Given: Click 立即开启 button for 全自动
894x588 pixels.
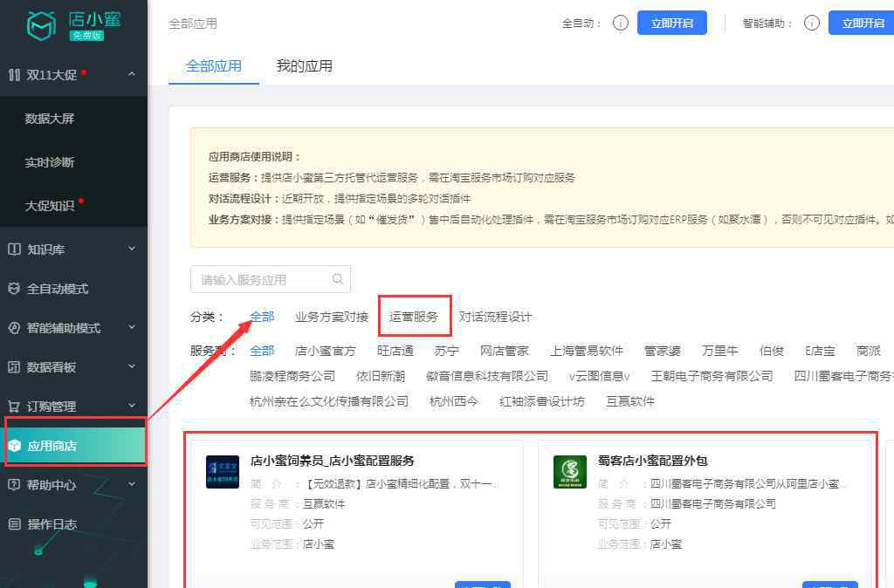Looking at the screenshot, I should (x=671, y=23).
